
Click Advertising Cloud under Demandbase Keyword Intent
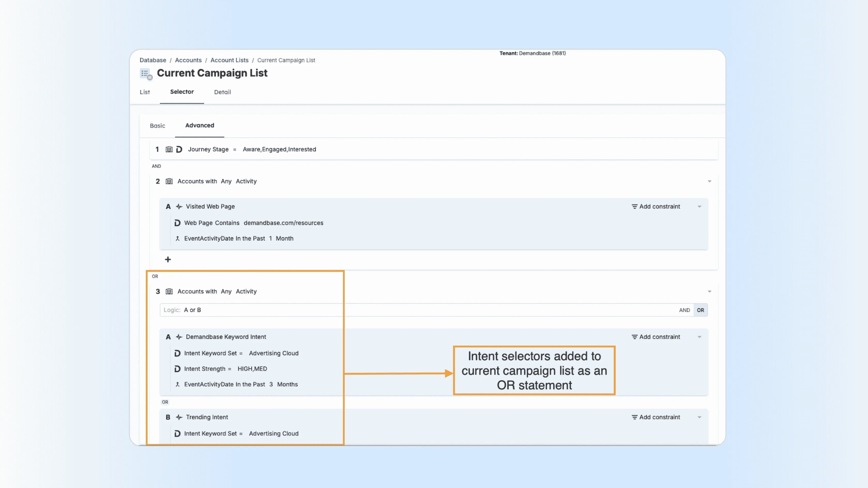[274, 353]
